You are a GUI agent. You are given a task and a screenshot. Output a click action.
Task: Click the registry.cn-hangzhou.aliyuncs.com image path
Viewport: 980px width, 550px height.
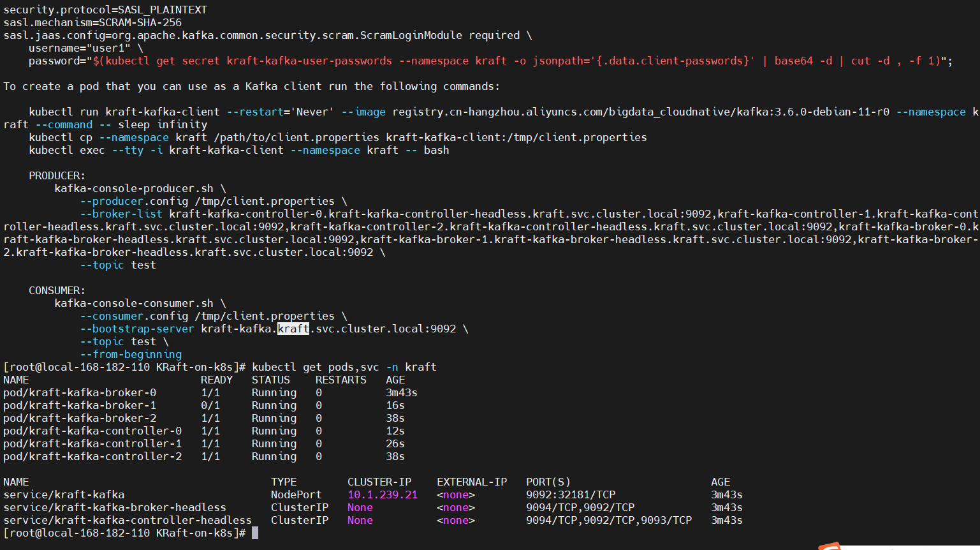[x=641, y=112]
